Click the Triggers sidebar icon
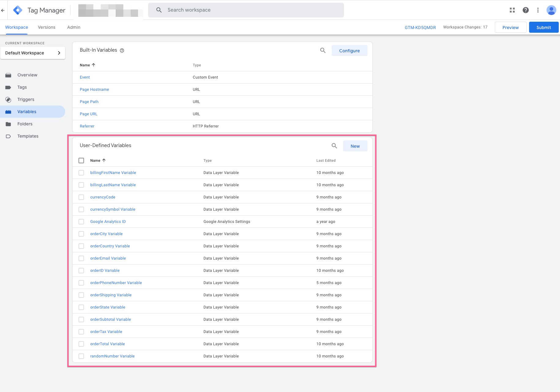This screenshot has width=560, height=392. (8, 100)
